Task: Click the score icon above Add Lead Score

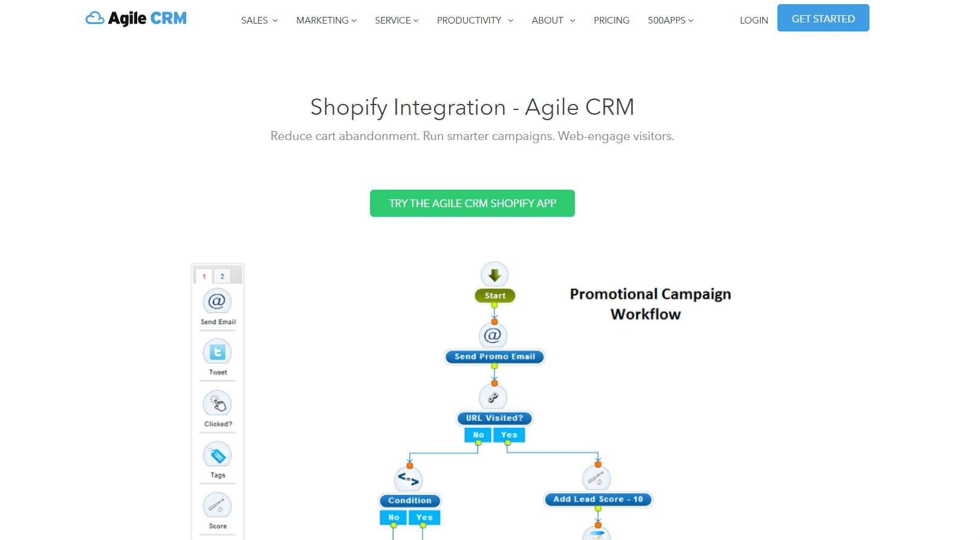Action: pos(596,479)
